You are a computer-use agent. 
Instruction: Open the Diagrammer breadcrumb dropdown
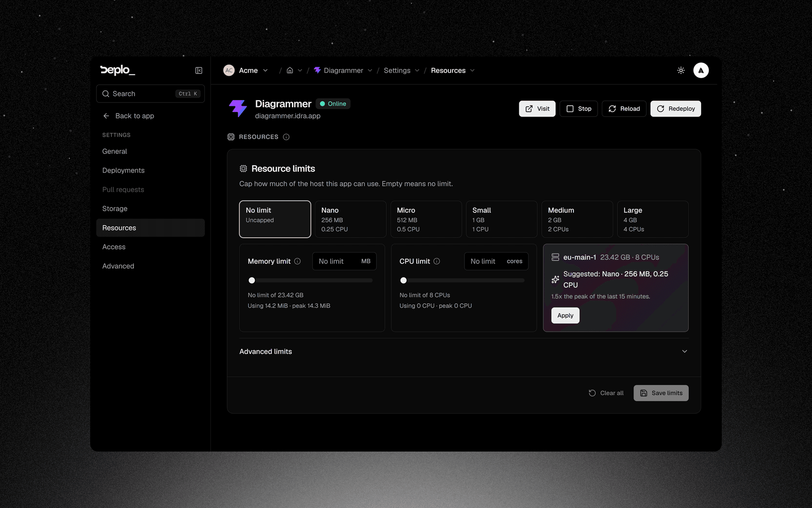370,71
